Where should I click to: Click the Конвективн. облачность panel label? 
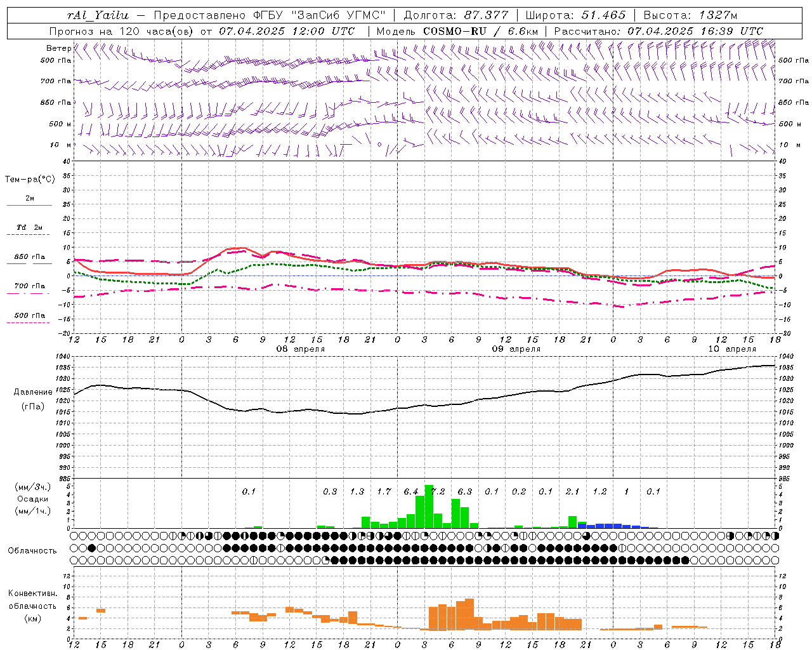click(32, 600)
